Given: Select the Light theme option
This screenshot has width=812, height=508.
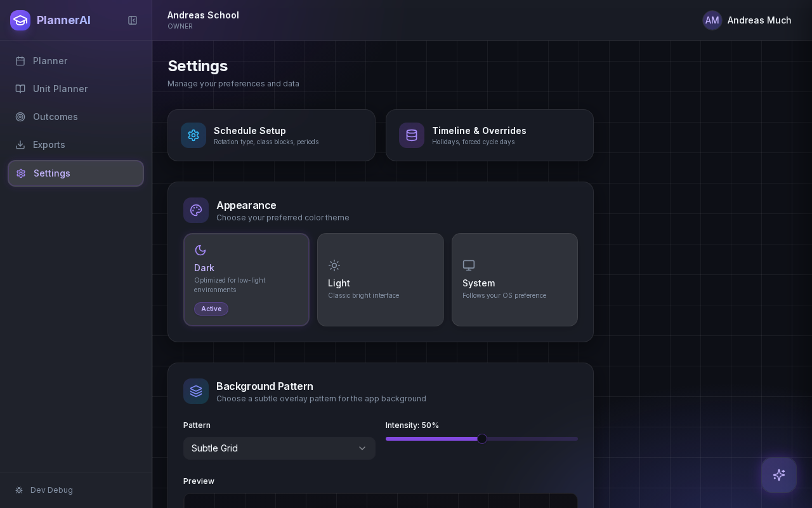Looking at the screenshot, I should point(381,279).
